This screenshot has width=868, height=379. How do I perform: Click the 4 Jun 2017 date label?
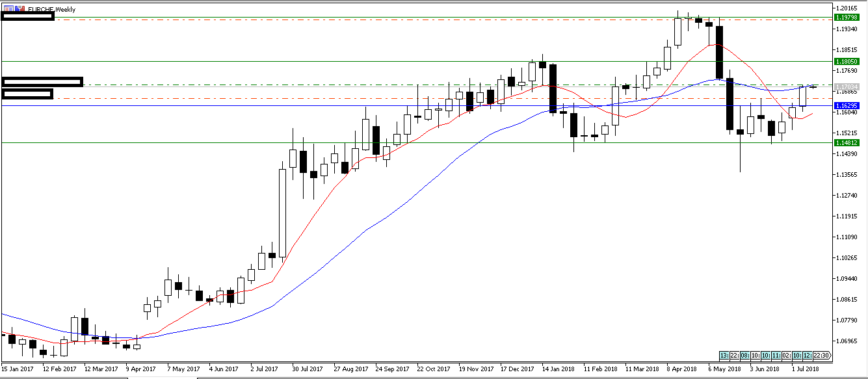click(224, 369)
